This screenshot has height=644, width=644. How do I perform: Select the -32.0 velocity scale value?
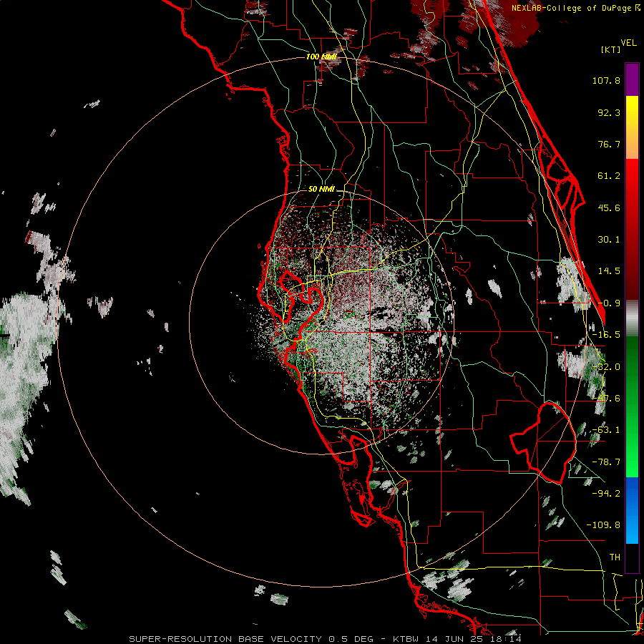click(606, 367)
